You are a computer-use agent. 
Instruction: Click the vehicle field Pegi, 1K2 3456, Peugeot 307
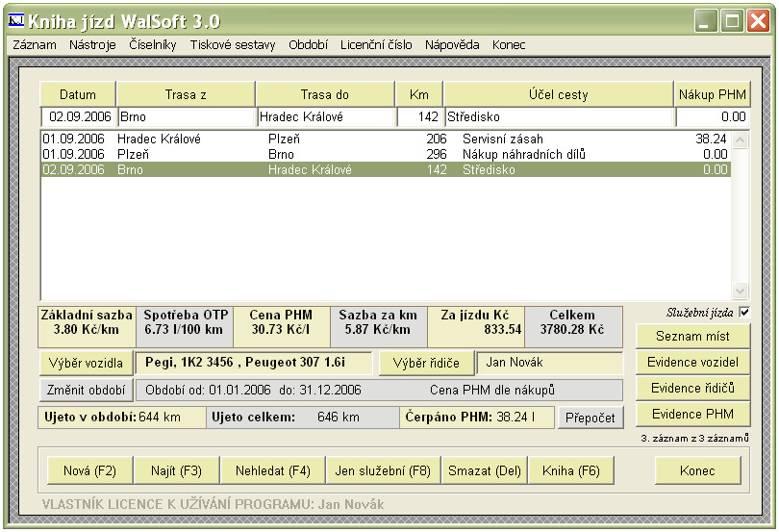coord(253,363)
